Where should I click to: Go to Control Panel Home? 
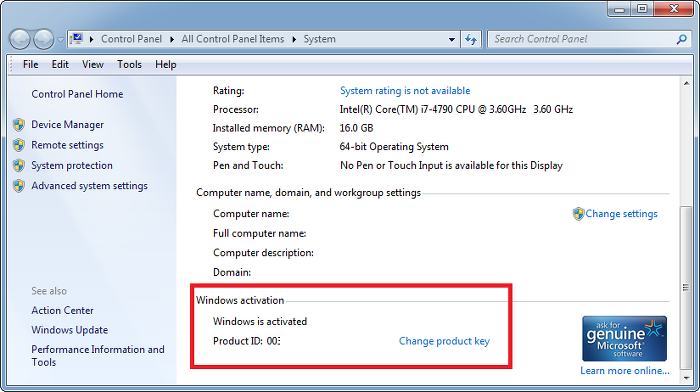coord(77,94)
